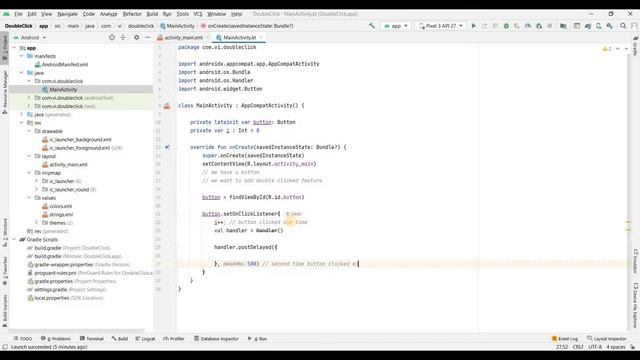Select the MainActivity.kt editor tab

(239, 38)
